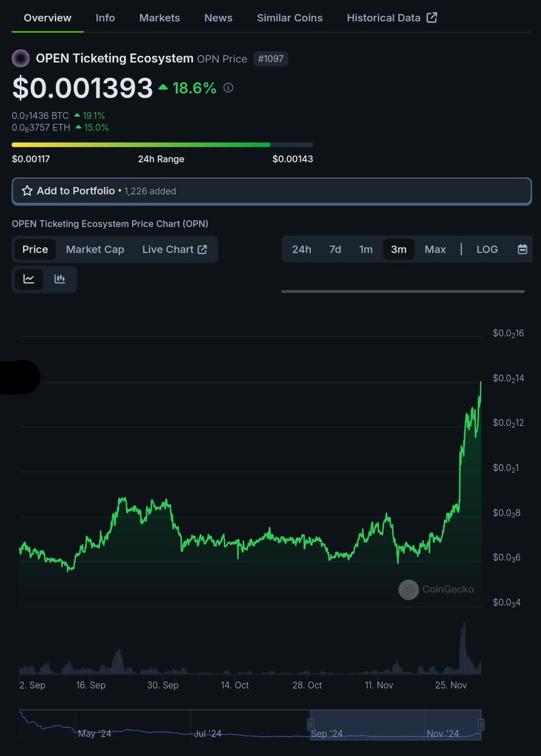Viewport: 541px width, 756px height.
Task: Add OPN to Portfolio
Action: (271, 191)
